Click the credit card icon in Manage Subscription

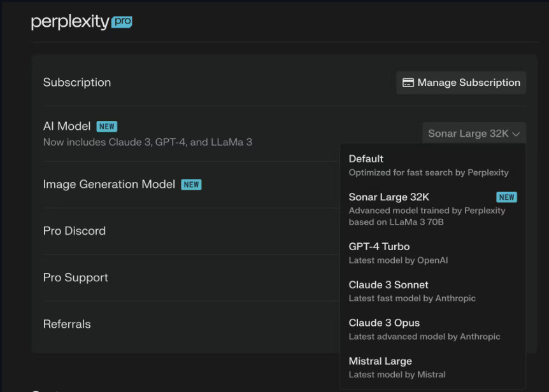coord(408,83)
